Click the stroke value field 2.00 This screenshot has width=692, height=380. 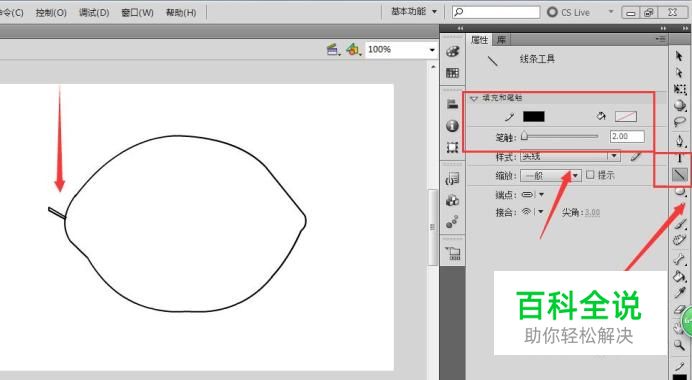[x=627, y=136]
